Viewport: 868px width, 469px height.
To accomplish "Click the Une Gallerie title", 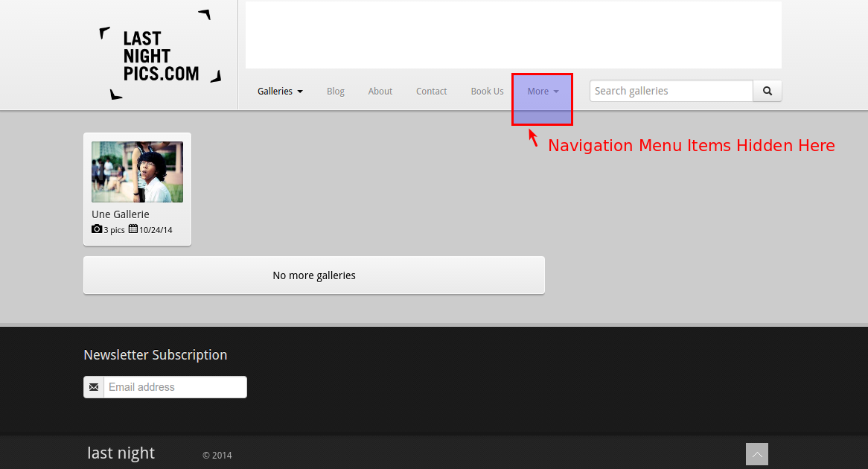I will (121, 214).
